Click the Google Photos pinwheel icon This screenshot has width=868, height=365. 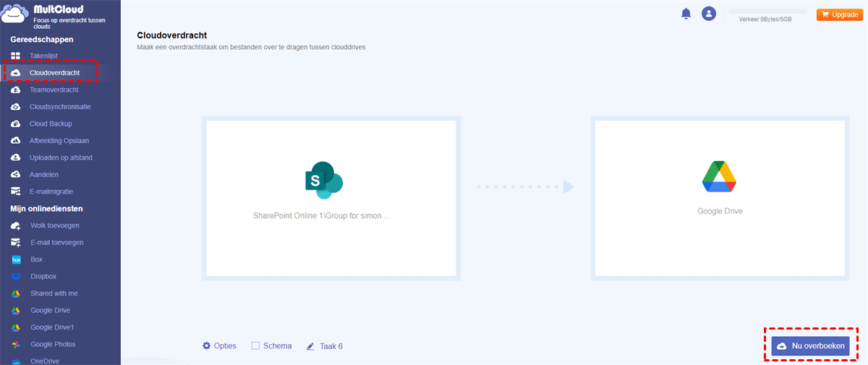[16, 345]
